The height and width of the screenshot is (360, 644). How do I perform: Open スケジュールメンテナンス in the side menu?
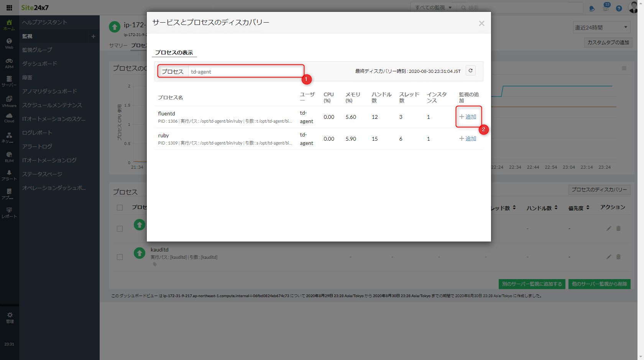52,105
